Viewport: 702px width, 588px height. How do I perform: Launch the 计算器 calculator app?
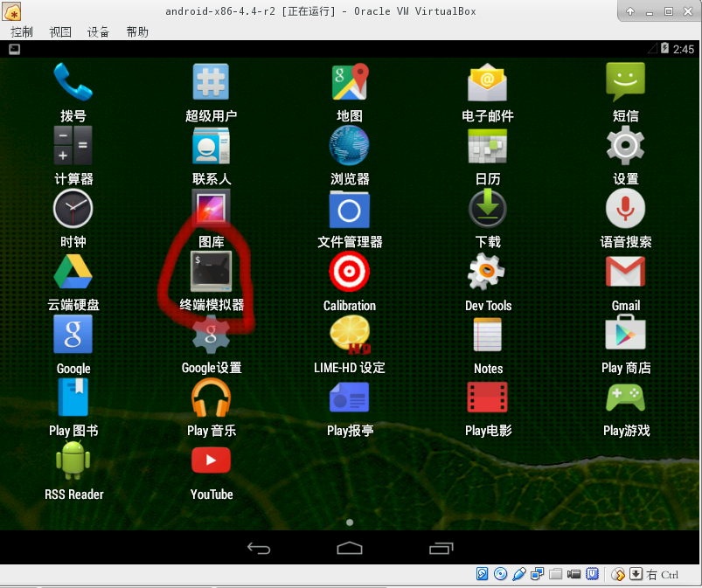73,145
